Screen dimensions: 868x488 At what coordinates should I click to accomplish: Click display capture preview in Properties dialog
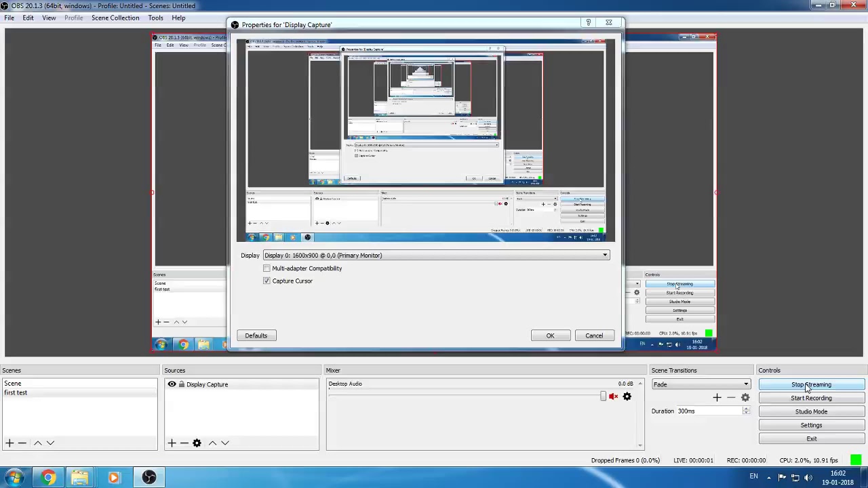(x=426, y=140)
